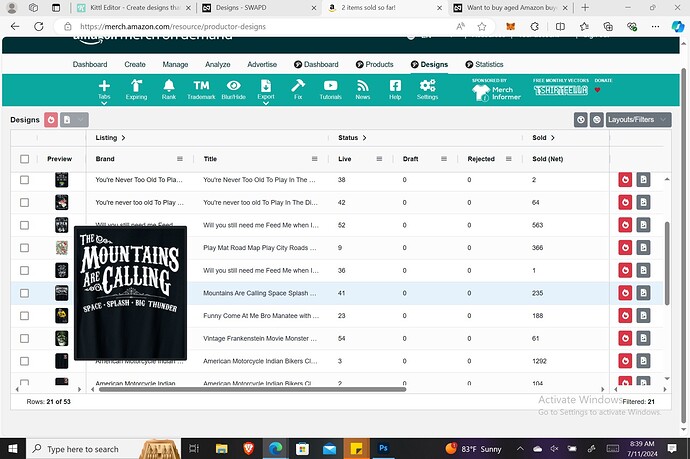This screenshot has width=690, height=459.
Task: Open the Expiring tool icon
Action: click(136, 89)
